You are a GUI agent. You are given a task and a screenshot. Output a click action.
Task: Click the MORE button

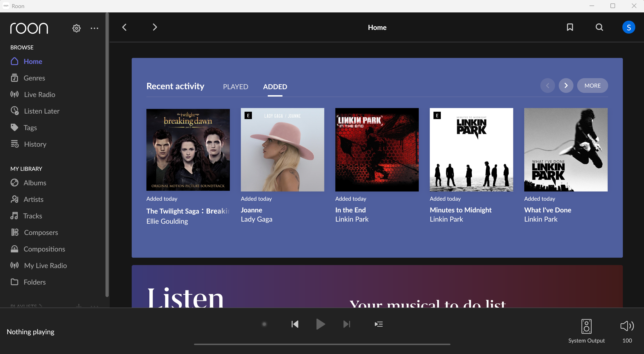tap(592, 86)
